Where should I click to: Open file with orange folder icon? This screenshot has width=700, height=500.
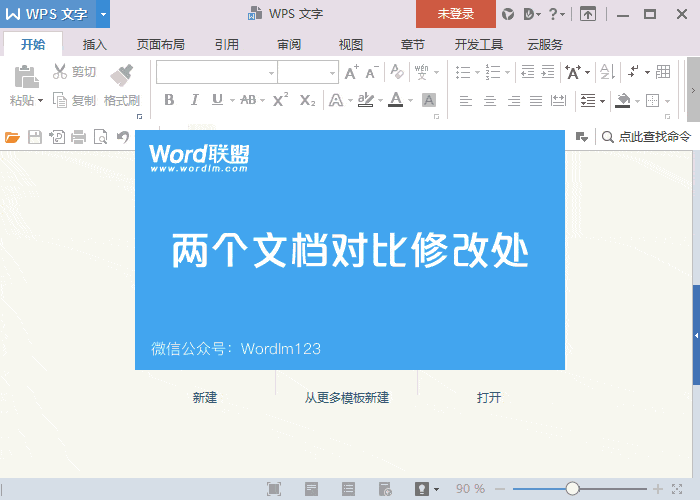[12, 137]
